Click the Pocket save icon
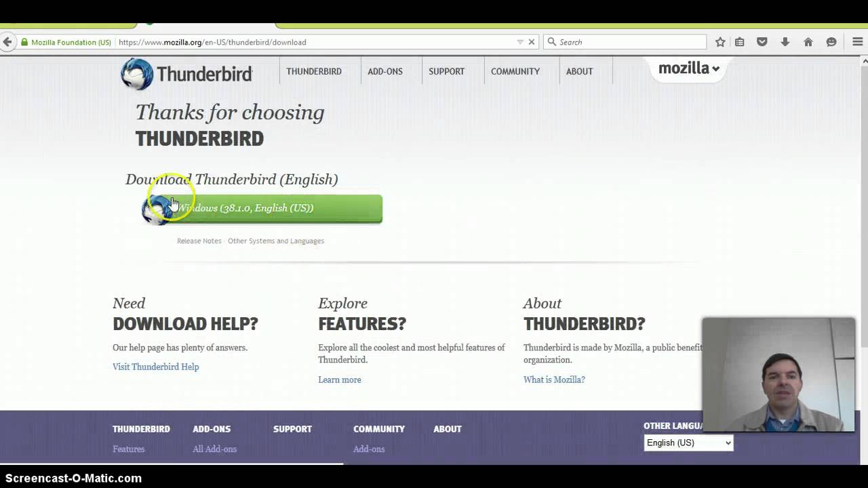868x488 pixels. point(762,42)
